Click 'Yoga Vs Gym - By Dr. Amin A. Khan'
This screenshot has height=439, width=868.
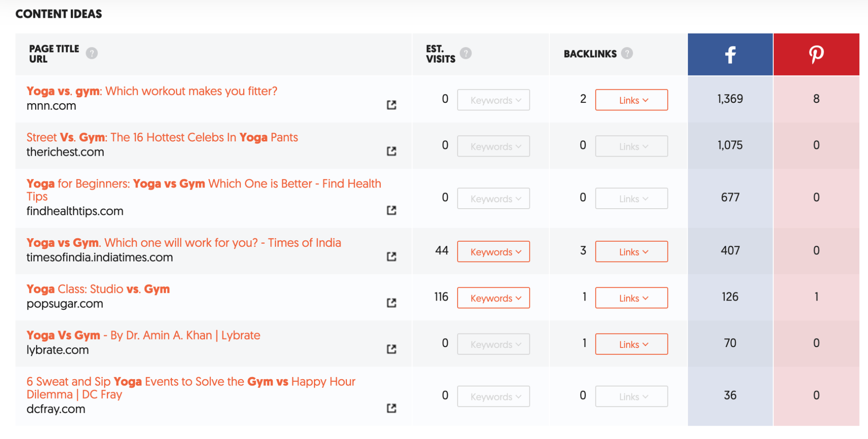tap(143, 335)
